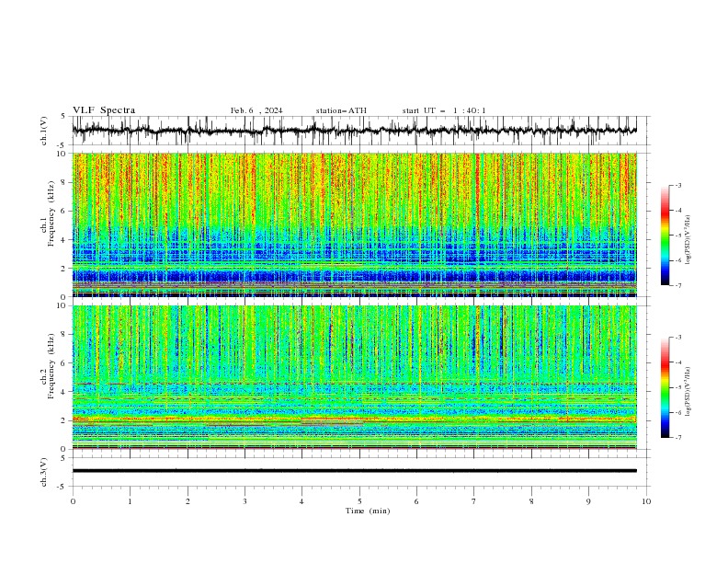Select the "start UT = 1 :40: 1" text
The width and height of the screenshot is (728, 563).
pos(444,110)
